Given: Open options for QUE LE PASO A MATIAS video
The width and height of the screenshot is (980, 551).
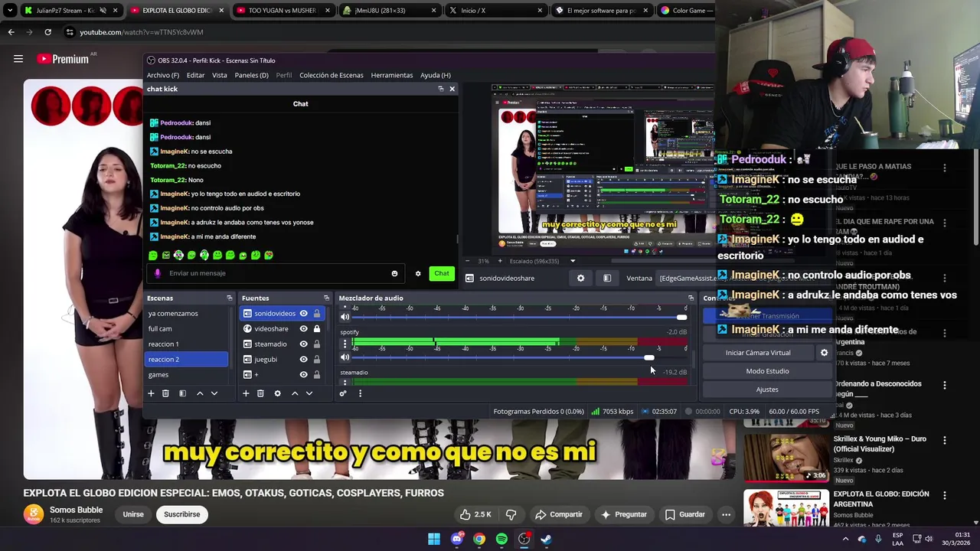Looking at the screenshot, I should tap(944, 168).
